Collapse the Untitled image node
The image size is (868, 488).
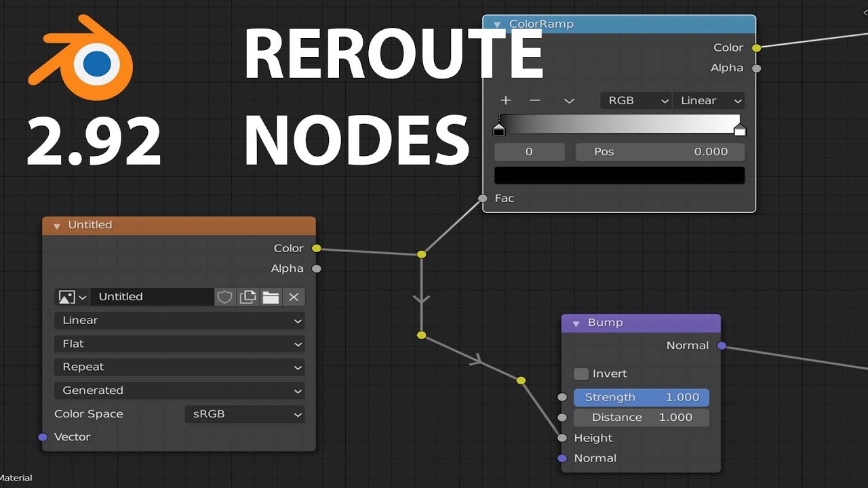[x=56, y=226]
